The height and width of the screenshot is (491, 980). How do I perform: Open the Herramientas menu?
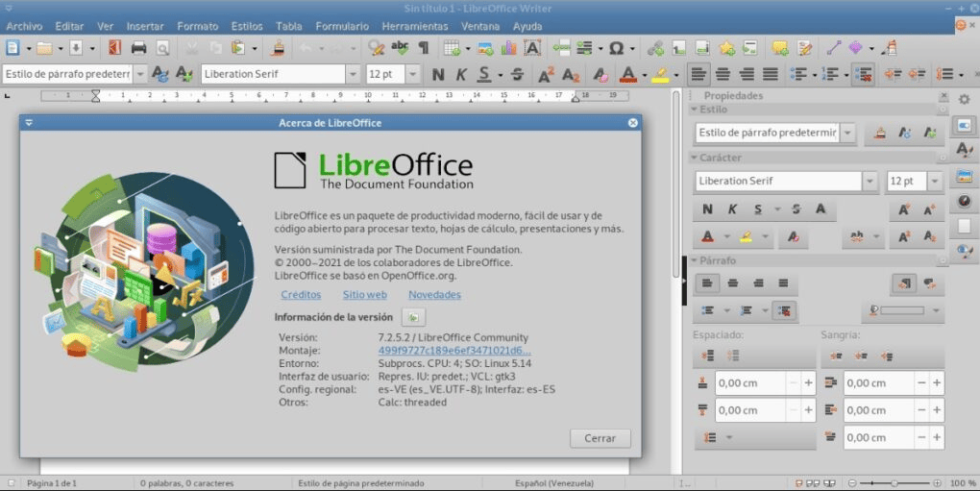(x=414, y=26)
